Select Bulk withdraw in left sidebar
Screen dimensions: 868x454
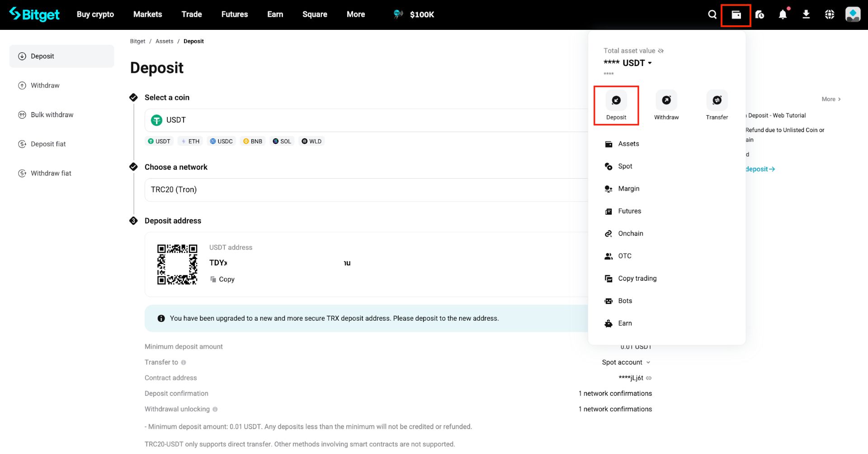(61, 115)
